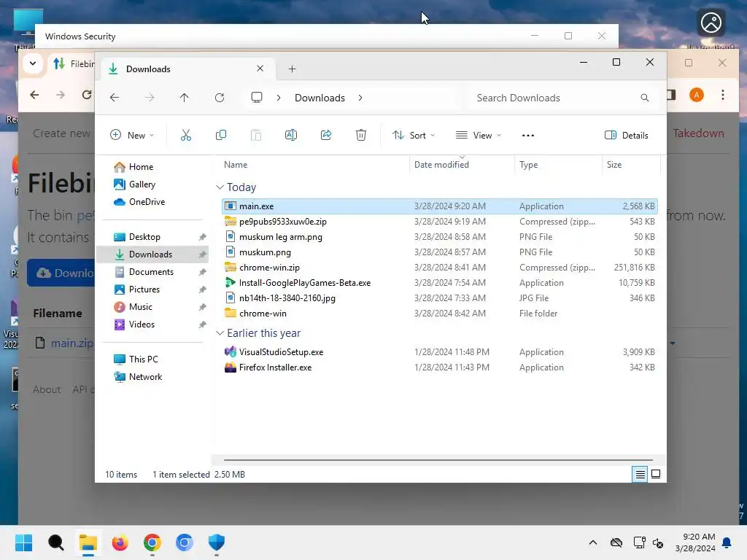
Task: Click the File Explorer taskbar icon
Action: point(88,542)
